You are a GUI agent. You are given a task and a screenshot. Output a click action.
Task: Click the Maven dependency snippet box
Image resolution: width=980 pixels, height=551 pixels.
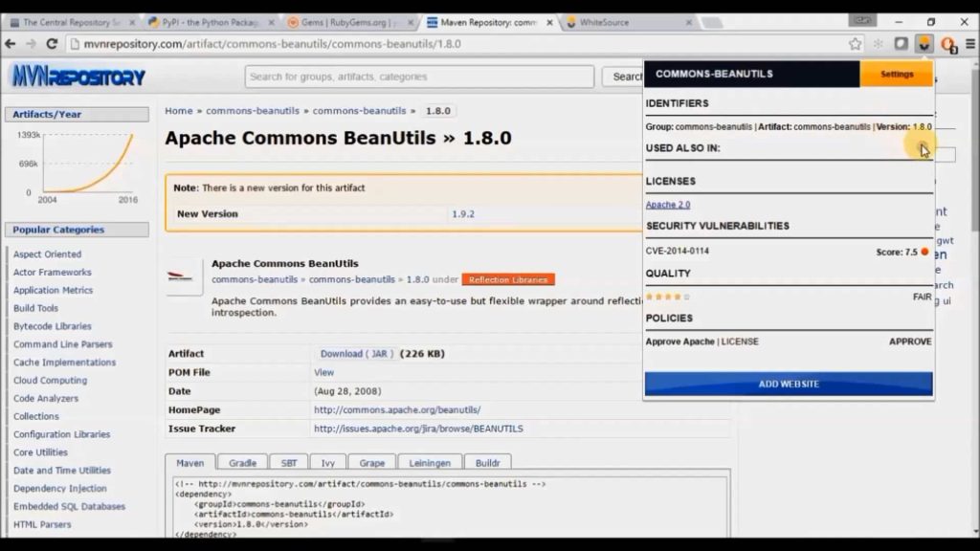click(450, 507)
